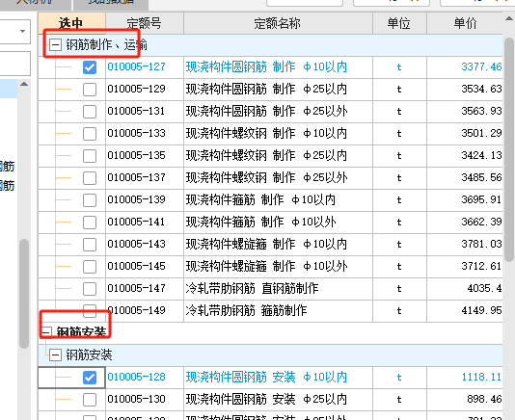Screen dimensions: 515x420
Task: Click the 选中 column header
Action: 71,23
